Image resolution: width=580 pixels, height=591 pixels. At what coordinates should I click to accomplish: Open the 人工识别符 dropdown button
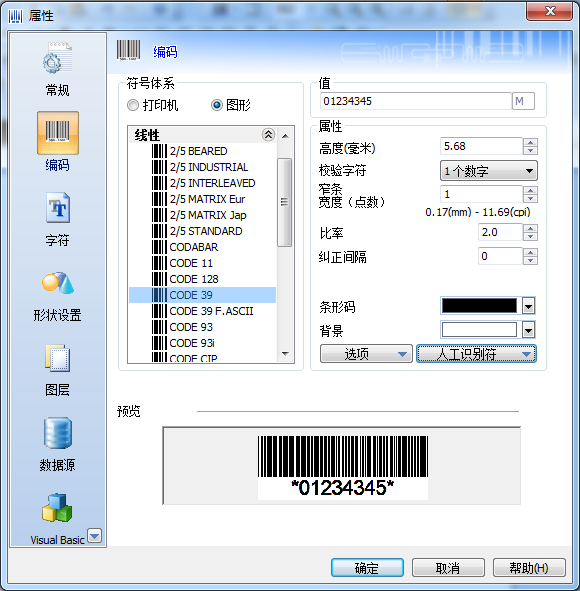(476, 354)
